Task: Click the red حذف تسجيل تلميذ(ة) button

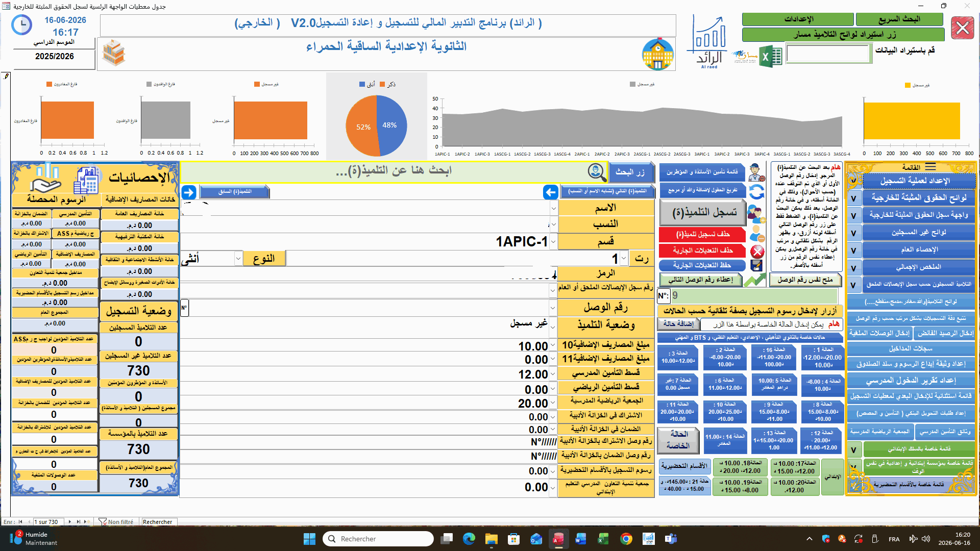Action: click(703, 234)
